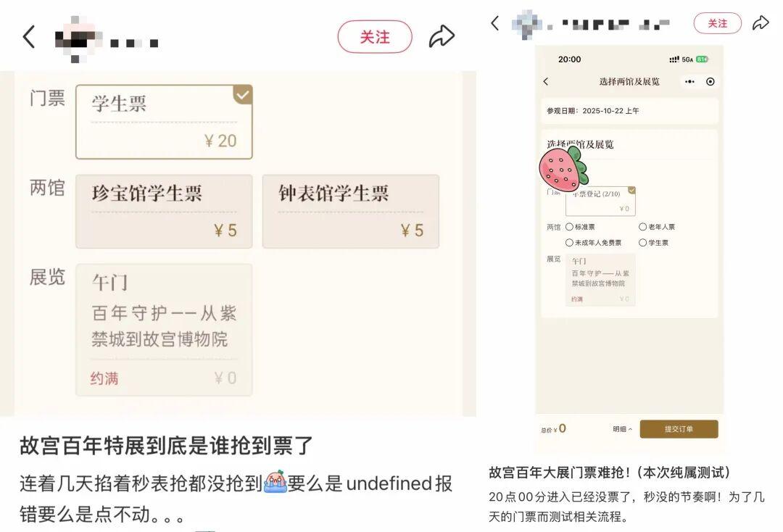
Task: Open left post author's blurred avatar
Action: [x=78, y=39]
